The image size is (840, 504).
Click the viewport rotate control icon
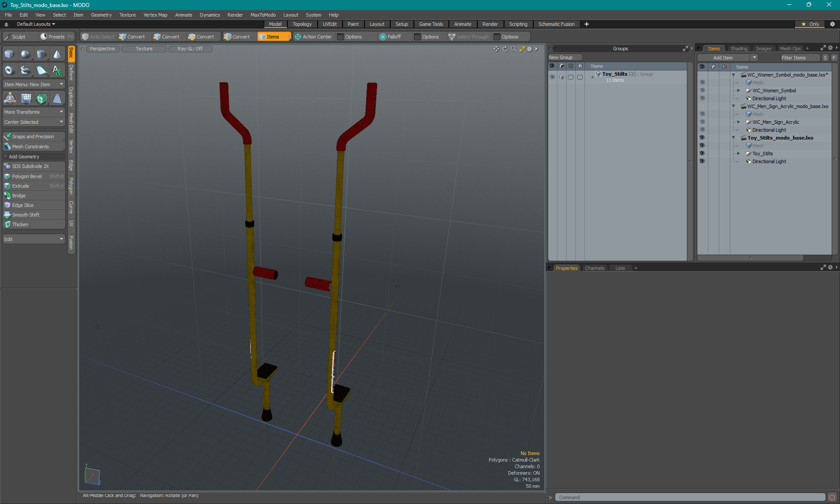(x=505, y=49)
